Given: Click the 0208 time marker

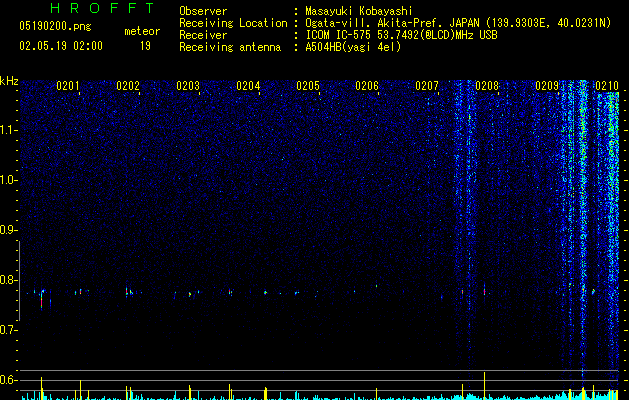Looking at the screenshot, I should point(487,86).
